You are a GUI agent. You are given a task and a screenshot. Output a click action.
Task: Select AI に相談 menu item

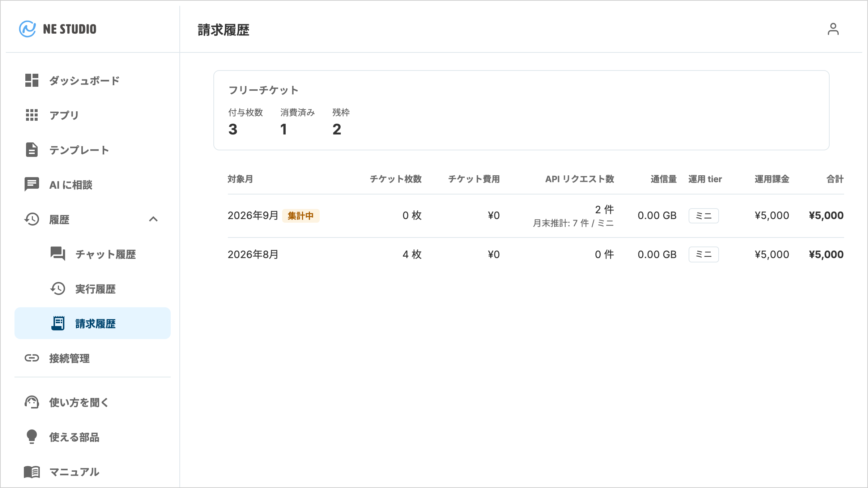point(93,184)
